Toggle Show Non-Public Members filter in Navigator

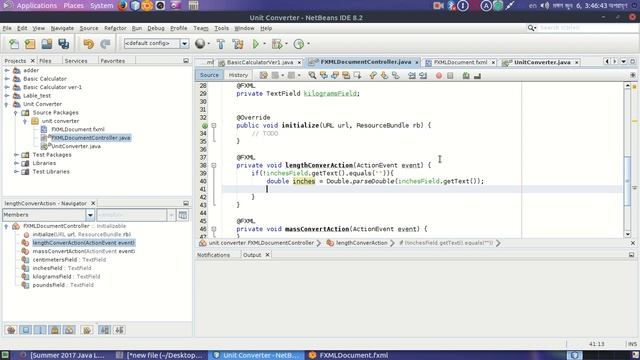[x=55, y=330]
